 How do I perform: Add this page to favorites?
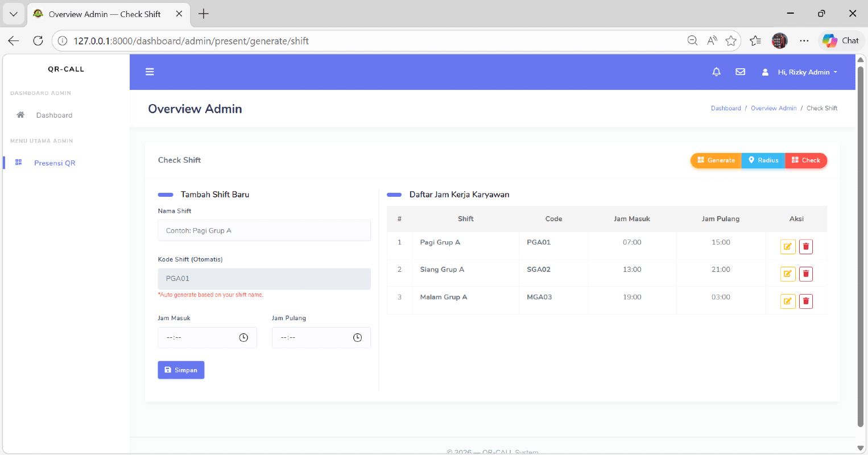pyautogui.click(x=731, y=40)
